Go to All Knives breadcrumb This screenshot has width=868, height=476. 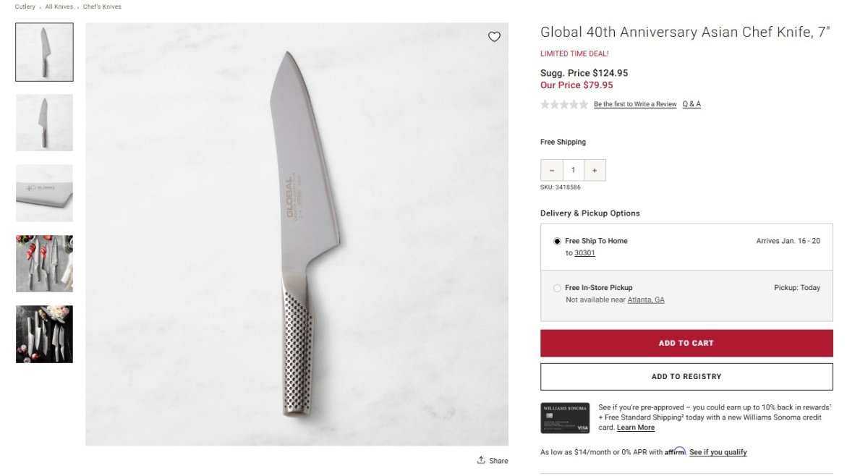click(59, 7)
